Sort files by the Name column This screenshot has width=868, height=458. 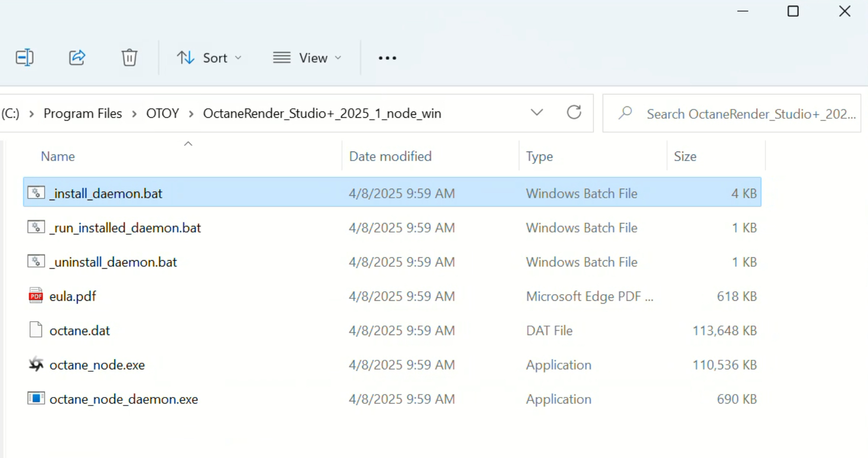click(x=58, y=156)
